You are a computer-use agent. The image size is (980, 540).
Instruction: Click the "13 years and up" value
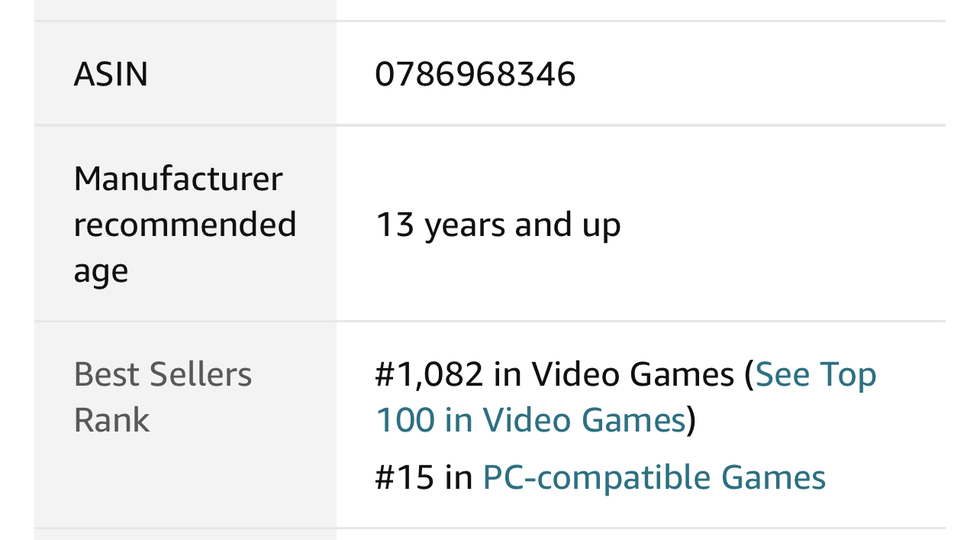point(498,225)
